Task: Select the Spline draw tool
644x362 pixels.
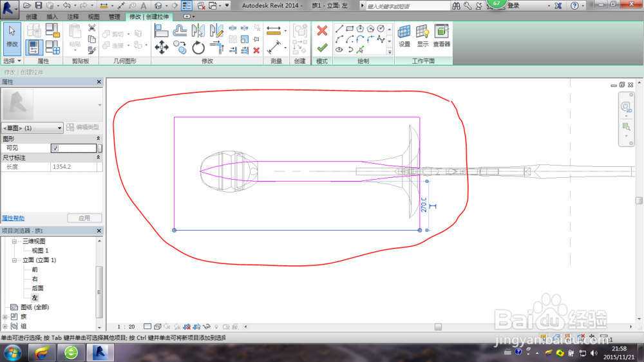Action: pos(381,39)
